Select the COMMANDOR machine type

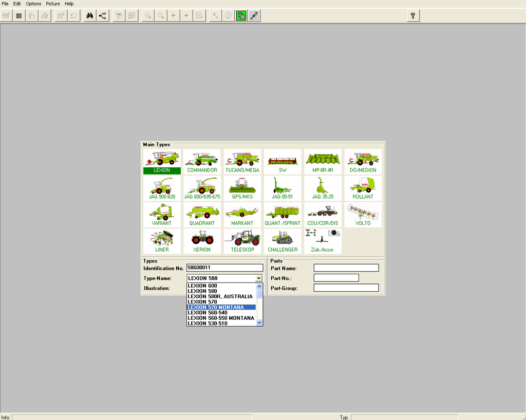coord(202,162)
